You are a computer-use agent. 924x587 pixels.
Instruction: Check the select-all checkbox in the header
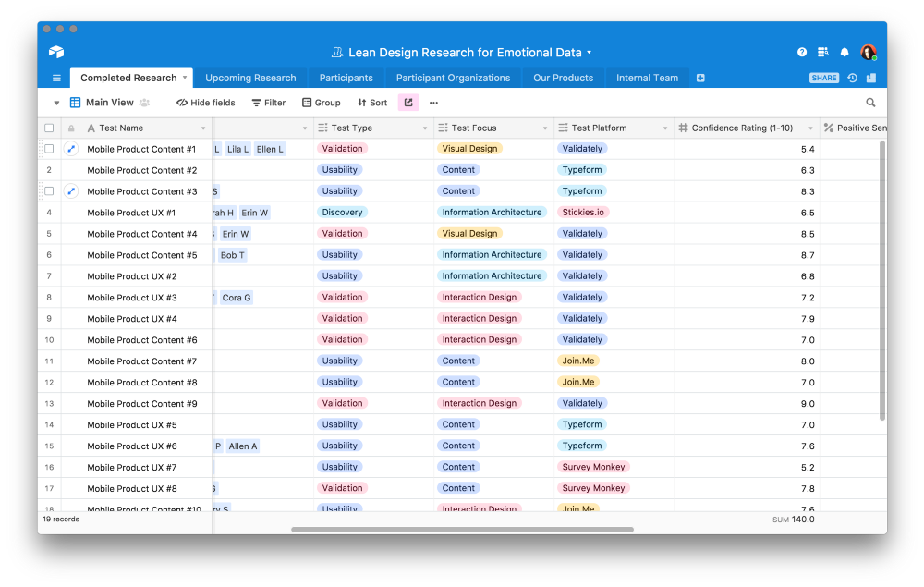(x=49, y=128)
